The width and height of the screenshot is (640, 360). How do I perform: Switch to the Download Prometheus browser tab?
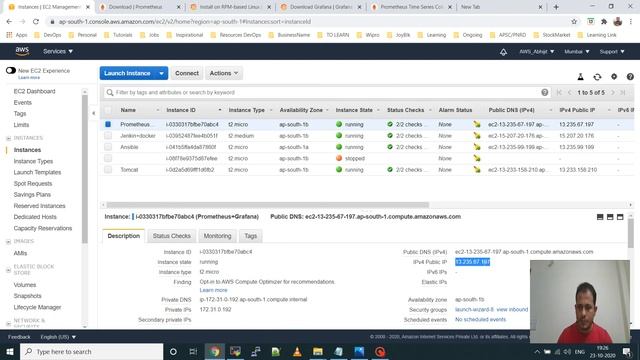point(140,7)
